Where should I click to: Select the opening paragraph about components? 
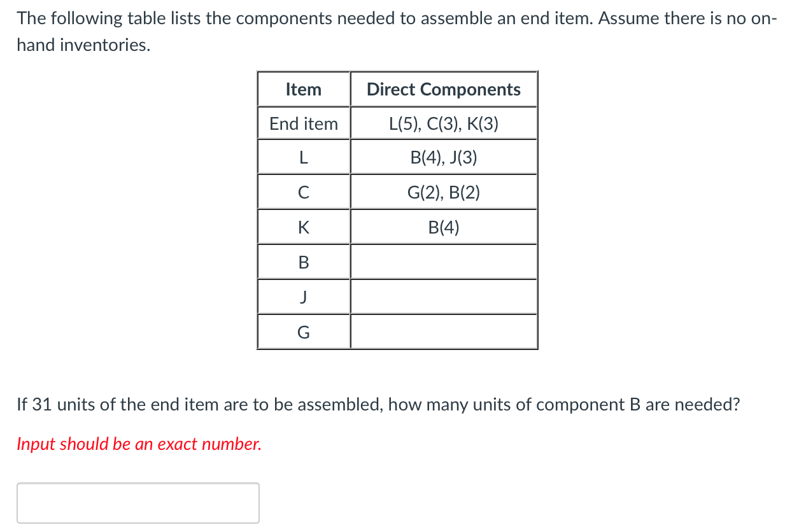[395, 31]
